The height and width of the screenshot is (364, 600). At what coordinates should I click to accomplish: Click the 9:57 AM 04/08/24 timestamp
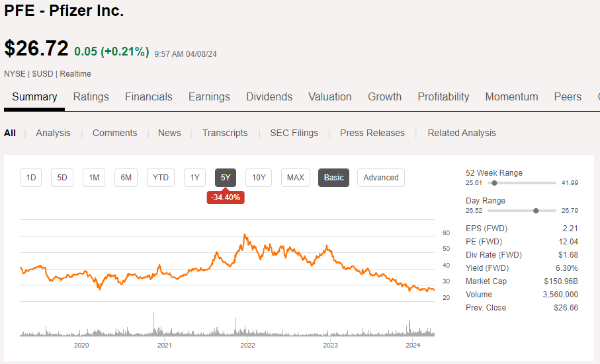click(x=186, y=54)
